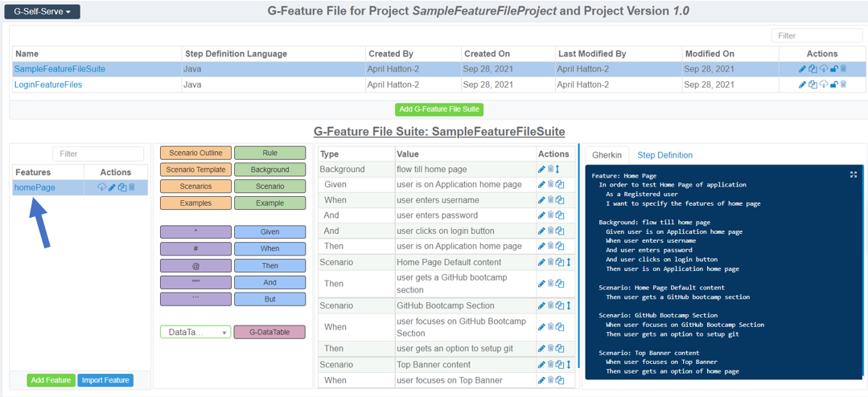This screenshot has height=397, width=868.
Task: Delete the homePage feature
Action: [x=132, y=187]
